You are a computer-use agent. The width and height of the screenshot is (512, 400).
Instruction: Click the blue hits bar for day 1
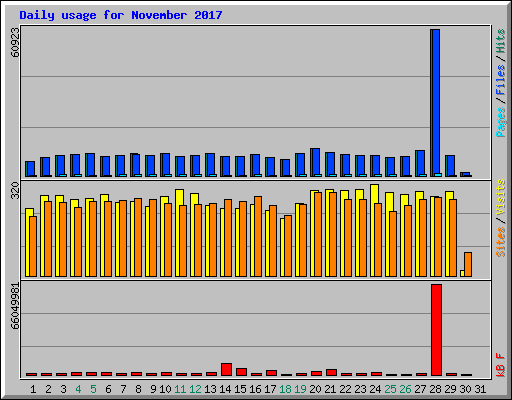coord(31,169)
